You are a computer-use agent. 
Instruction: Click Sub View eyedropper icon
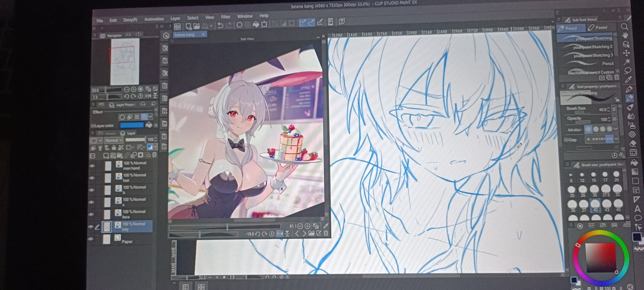(x=326, y=226)
